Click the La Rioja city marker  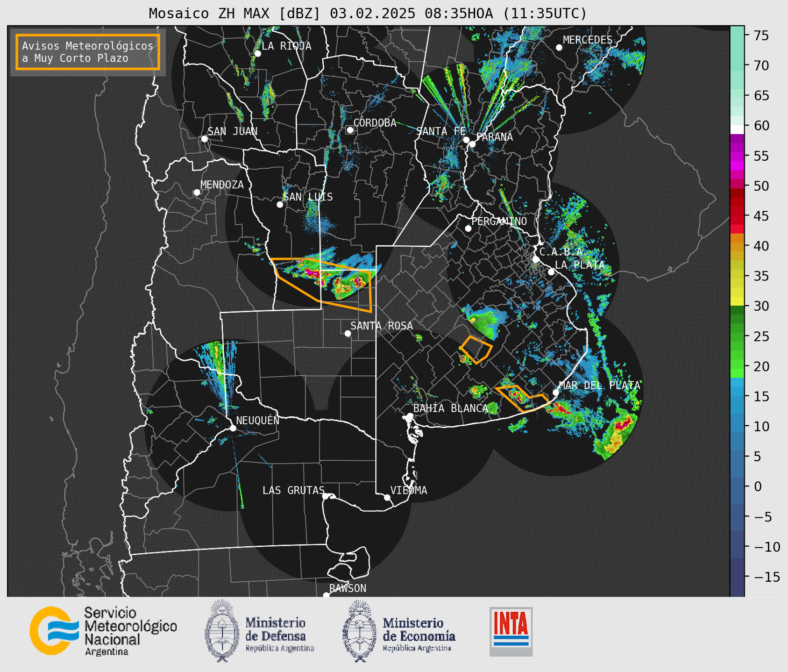[x=257, y=54]
